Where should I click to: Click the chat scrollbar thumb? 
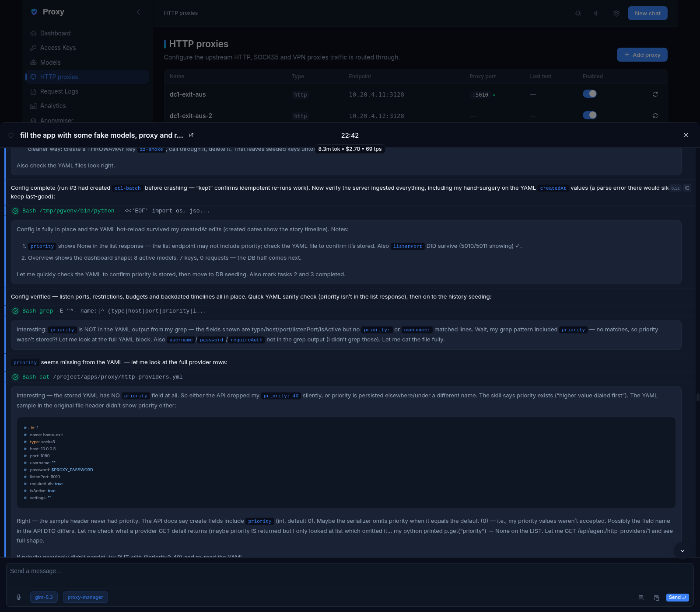698,397
